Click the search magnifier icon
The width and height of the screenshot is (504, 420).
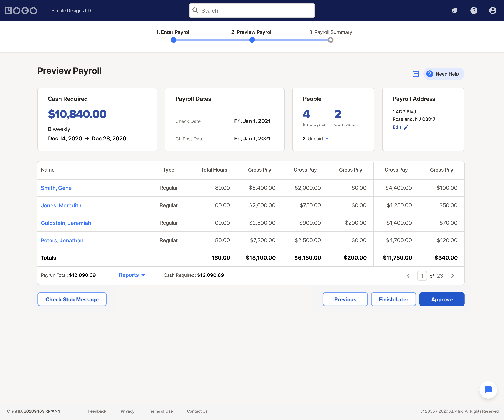tap(196, 10)
